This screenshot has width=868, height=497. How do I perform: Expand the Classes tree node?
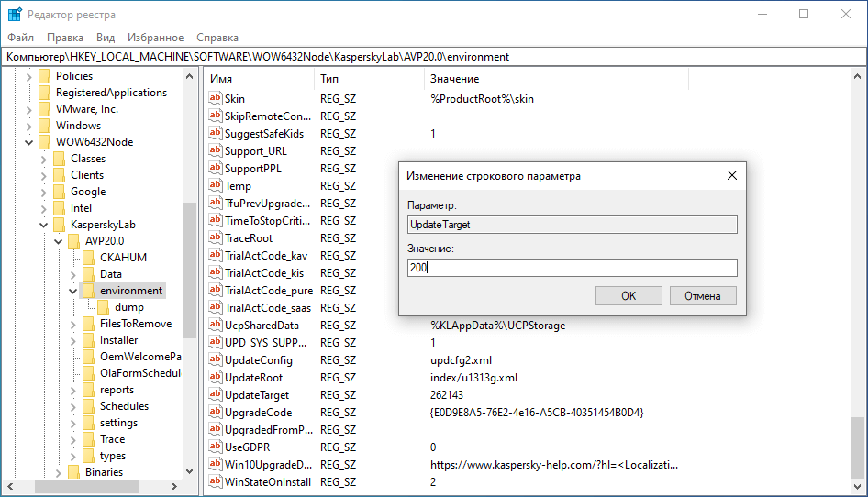click(44, 159)
